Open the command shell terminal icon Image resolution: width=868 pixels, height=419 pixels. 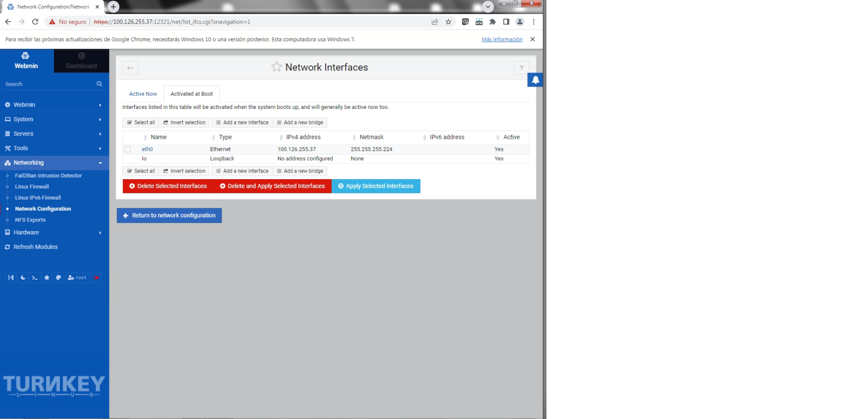(x=35, y=278)
